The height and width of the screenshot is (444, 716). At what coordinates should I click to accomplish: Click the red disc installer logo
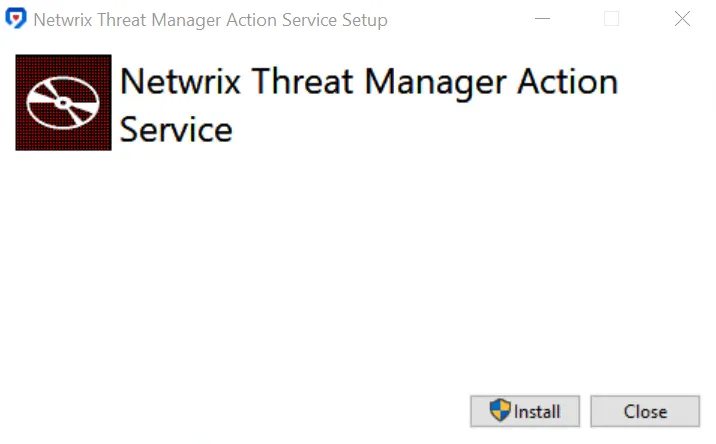click(63, 102)
